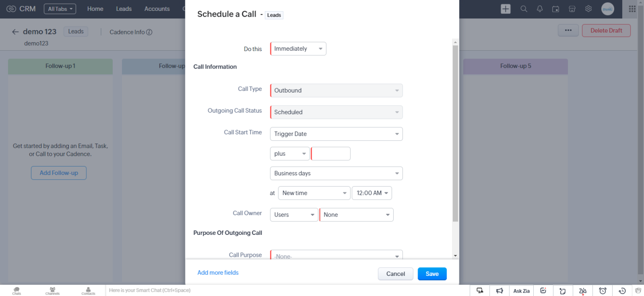Open the search icon in the top bar

(524, 8)
